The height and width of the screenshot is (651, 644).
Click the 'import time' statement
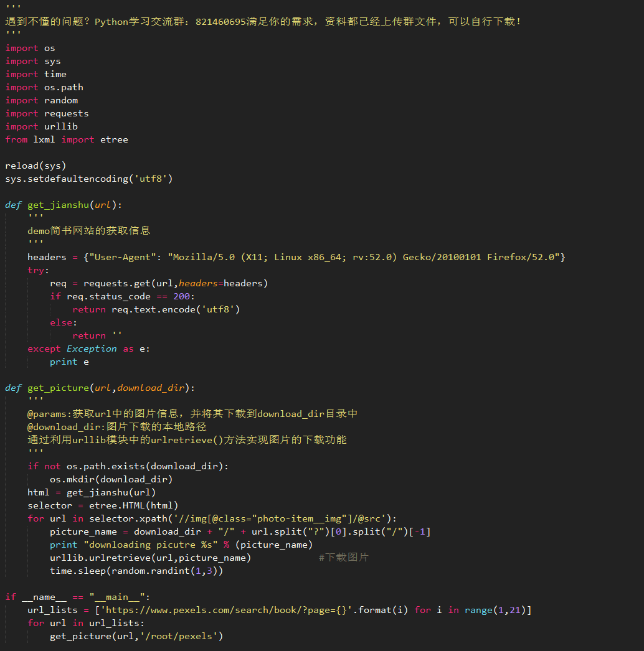click(x=36, y=74)
